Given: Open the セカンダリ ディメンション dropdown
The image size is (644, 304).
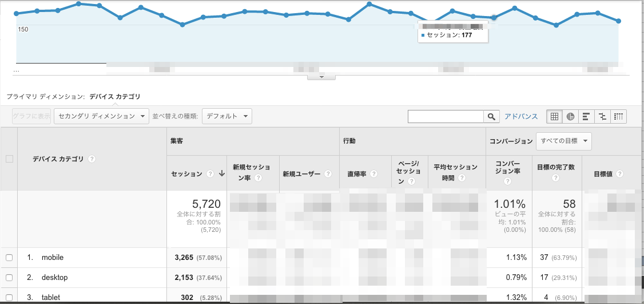Looking at the screenshot, I should pyautogui.click(x=101, y=116).
